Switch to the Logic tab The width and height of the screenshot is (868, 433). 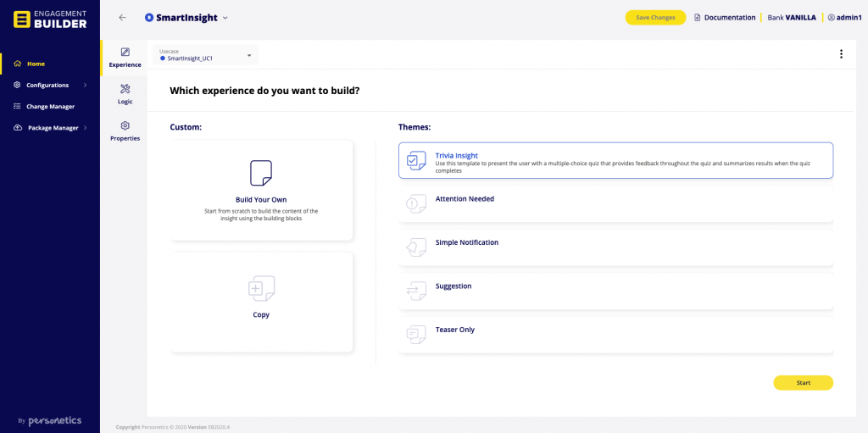coord(125,93)
